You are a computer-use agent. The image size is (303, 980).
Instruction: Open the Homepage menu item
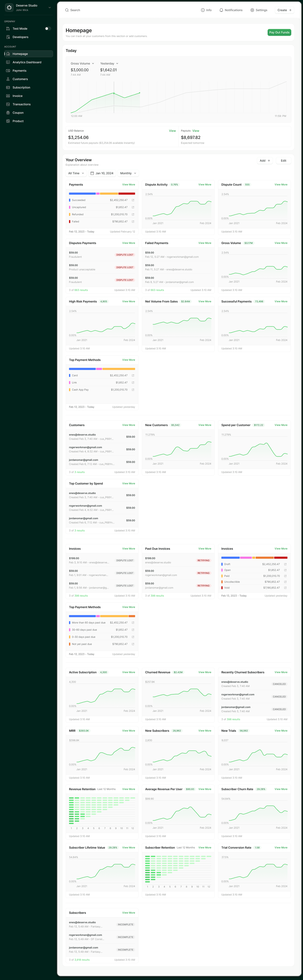(29, 54)
